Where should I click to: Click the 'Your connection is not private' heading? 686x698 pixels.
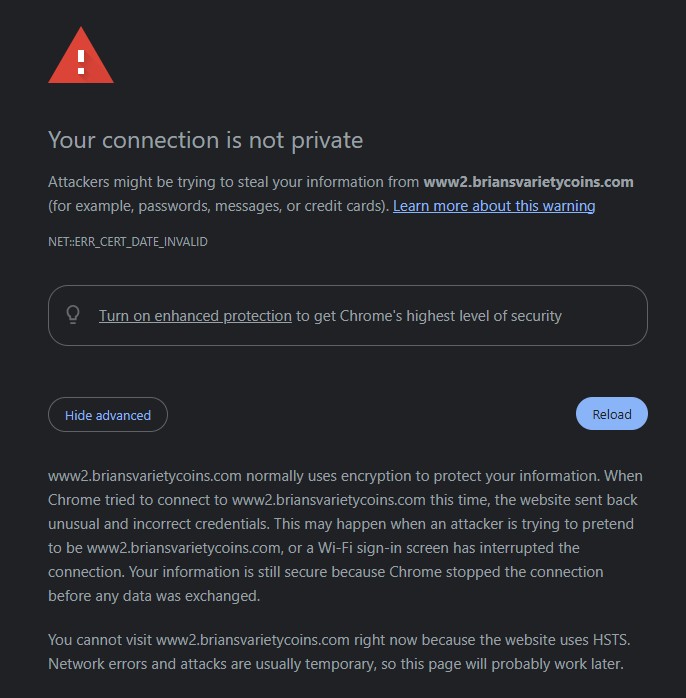click(205, 140)
